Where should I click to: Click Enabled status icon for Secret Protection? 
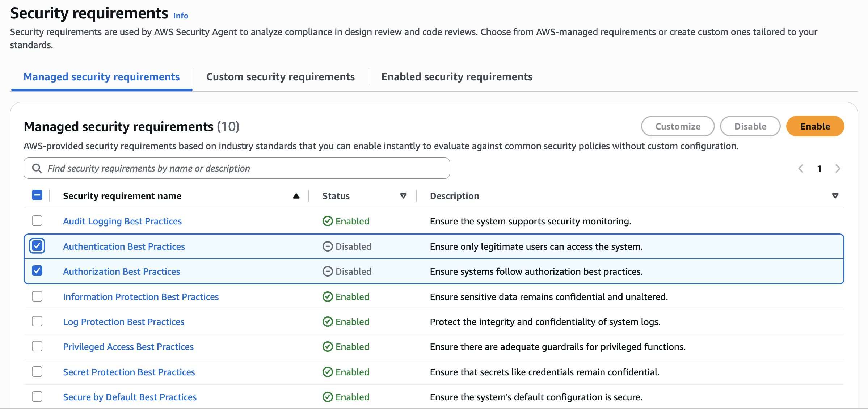click(328, 372)
